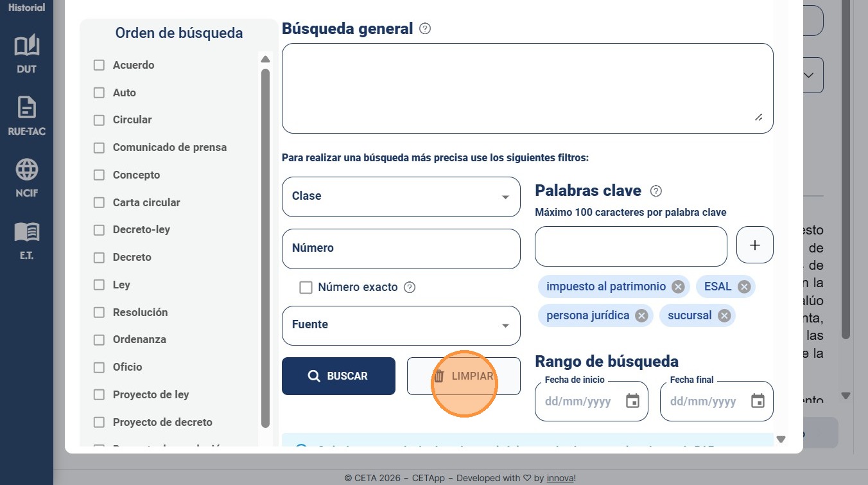
Task: Click the BUSCAR button
Action: click(x=338, y=376)
